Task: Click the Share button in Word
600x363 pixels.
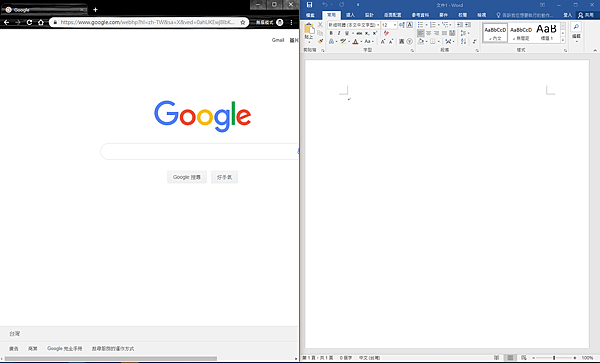Action: click(586, 15)
